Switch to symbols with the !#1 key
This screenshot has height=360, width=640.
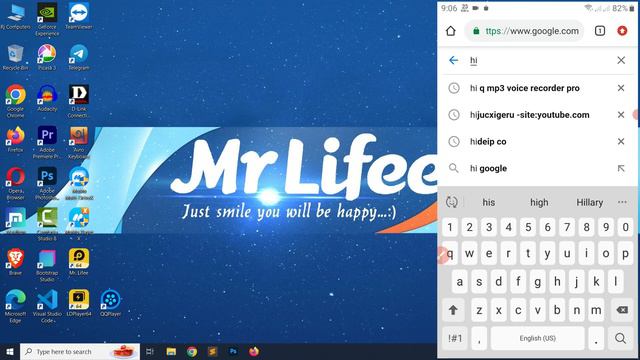pyautogui.click(x=455, y=338)
